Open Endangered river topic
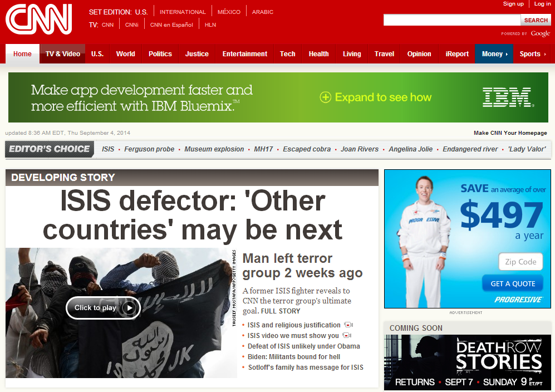 point(470,149)
